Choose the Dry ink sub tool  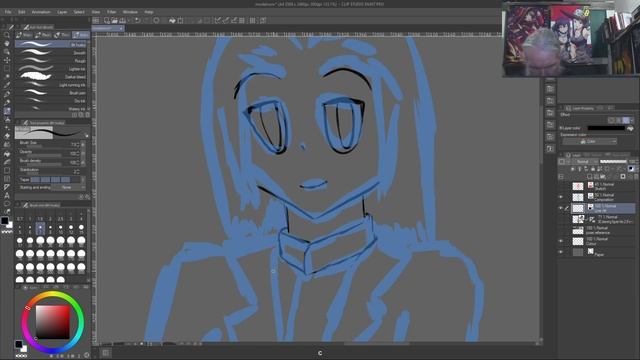[x=51, y=100]
